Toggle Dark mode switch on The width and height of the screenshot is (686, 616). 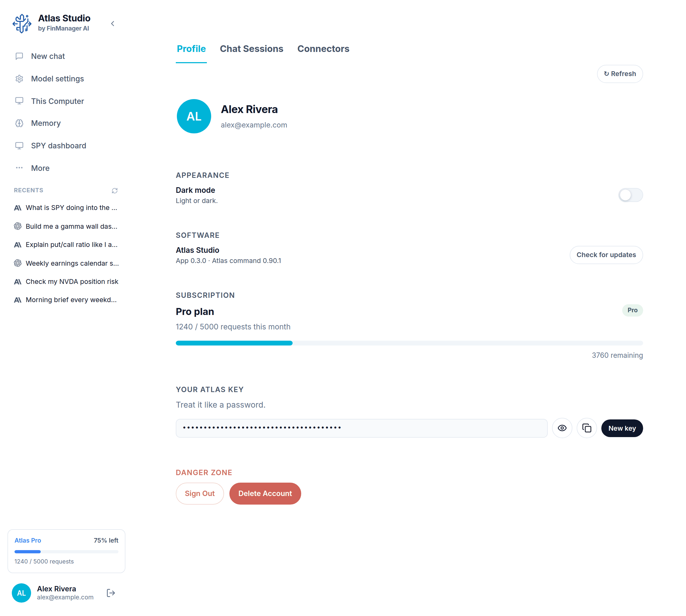point(630,195)
